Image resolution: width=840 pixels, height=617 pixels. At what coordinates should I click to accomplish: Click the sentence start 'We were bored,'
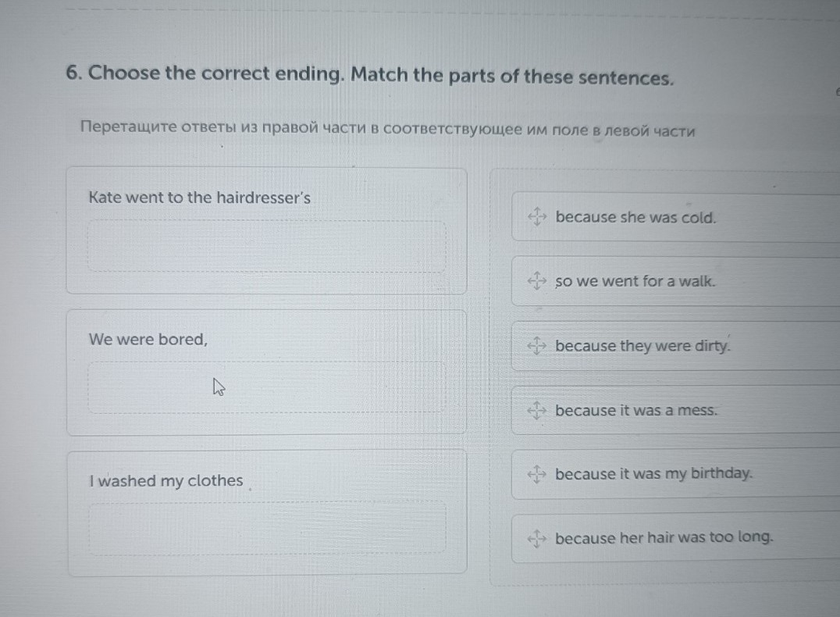148,340
